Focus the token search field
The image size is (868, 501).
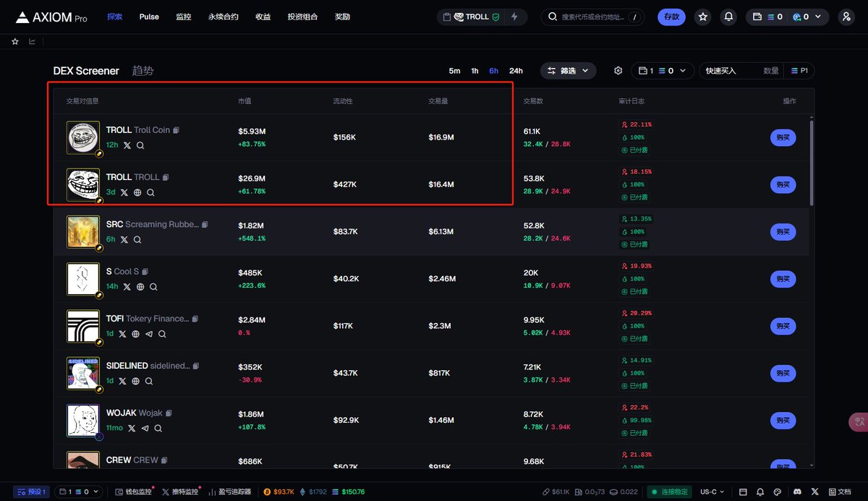tap(593, 17)
